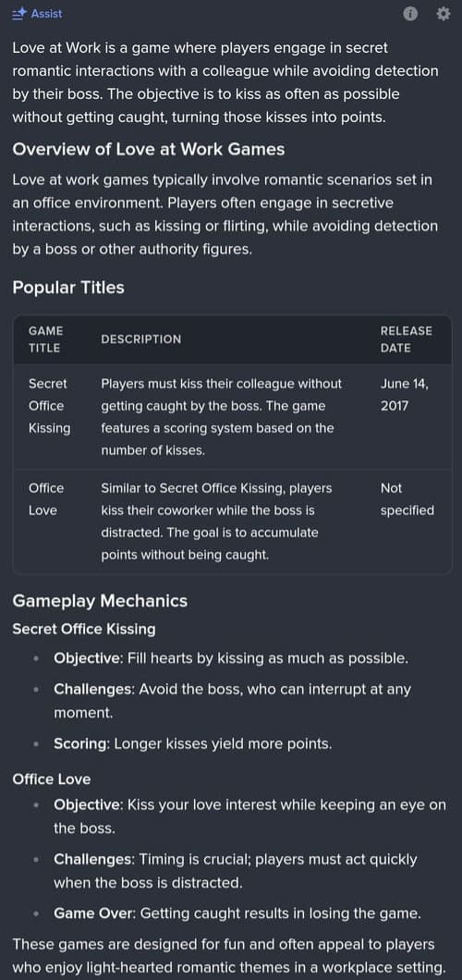
Task: Click the Secret Office Kissing table cell
Action: [49, 406]
